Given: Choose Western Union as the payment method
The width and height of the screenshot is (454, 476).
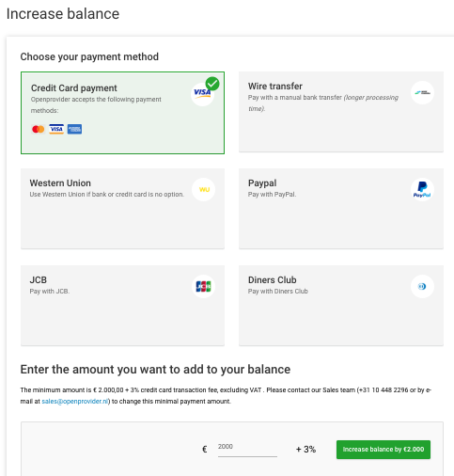Looking at the screenshot, I should (x=122, y=209).
